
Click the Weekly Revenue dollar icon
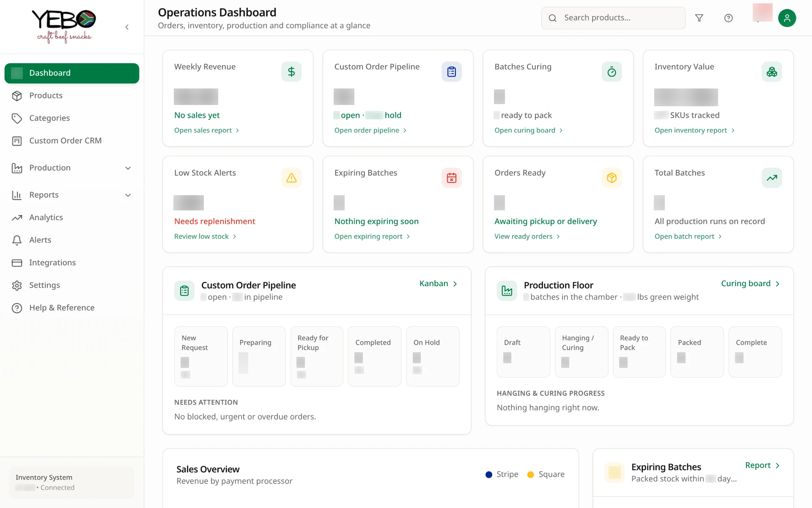coord(291,72)
